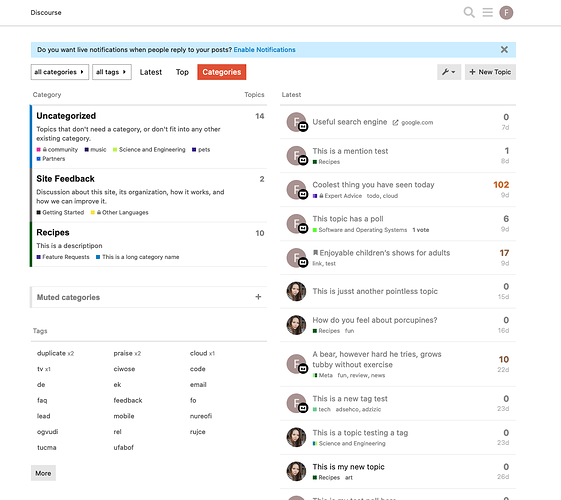This screenshot has width=561, height=500.
Task: Expand Muted categories with plus icon
Action: coord(258,297)
